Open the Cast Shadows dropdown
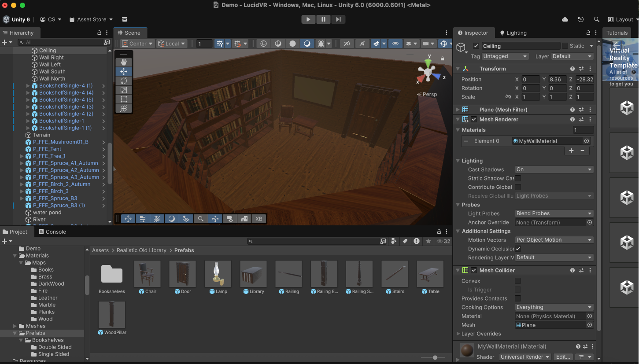Viewport: 639px width, 364px height. (554, 169)
